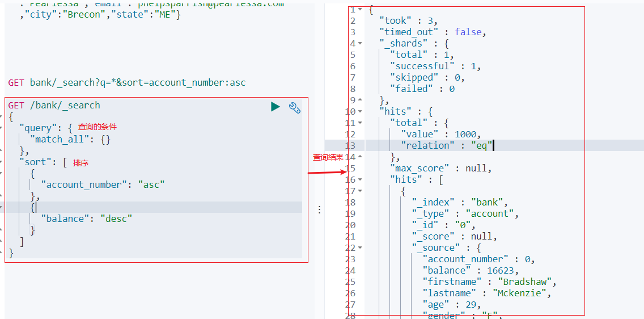The image size is (644, 319).
Task: Click the fold arrow at response line 9
Action: (x=360, y=100)
